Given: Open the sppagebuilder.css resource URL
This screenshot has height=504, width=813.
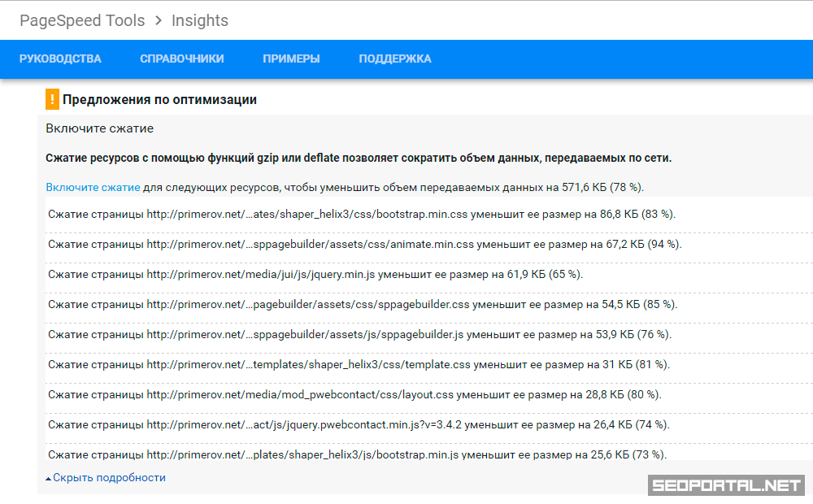Looking at the screenshot, I should pos(308,304).
